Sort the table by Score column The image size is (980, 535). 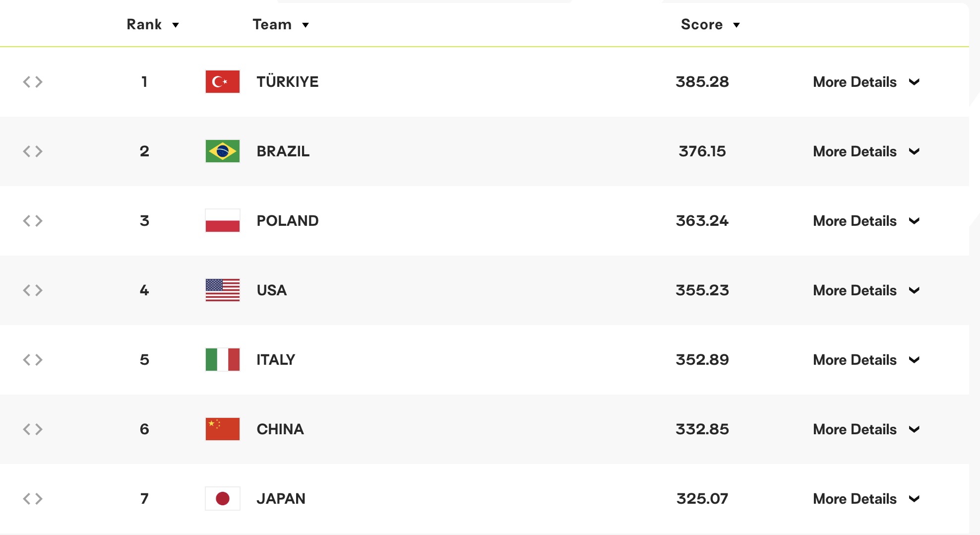pyautogui.click(x=710, y=25)
